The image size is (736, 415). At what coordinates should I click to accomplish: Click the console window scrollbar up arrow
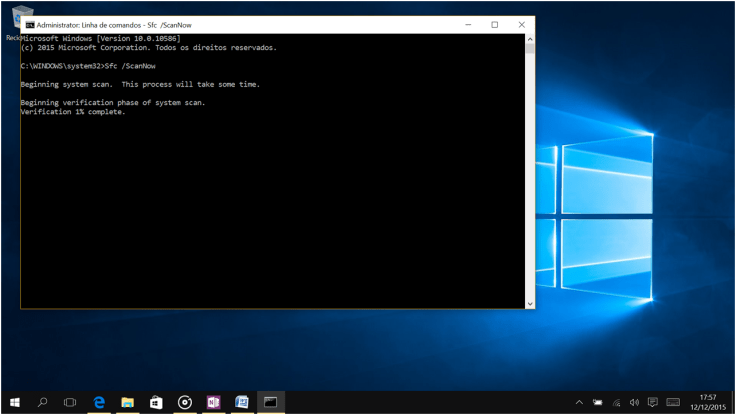[530, 37]
